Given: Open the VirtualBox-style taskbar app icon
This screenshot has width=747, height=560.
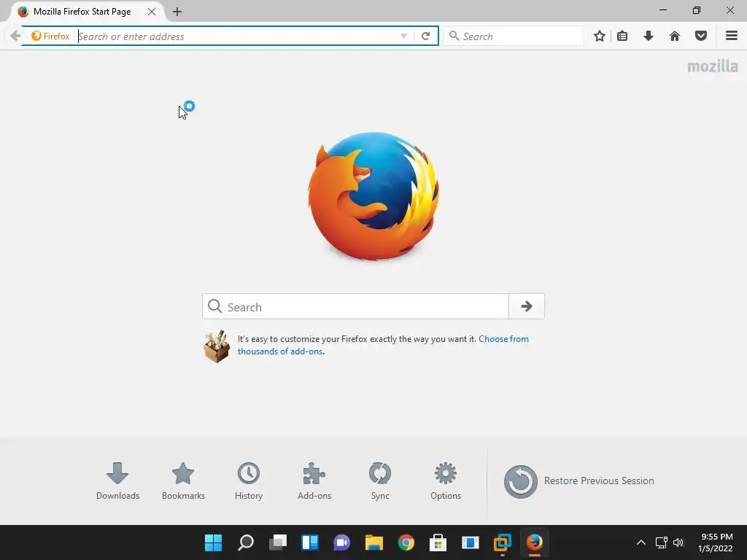Looking at the screenshot, I should pyautogui.click(x=502, y=542).
